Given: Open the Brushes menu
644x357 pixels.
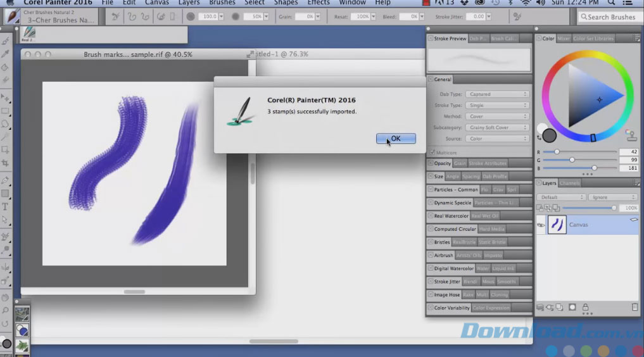Looking at the screenshot, I should [222, 3].
